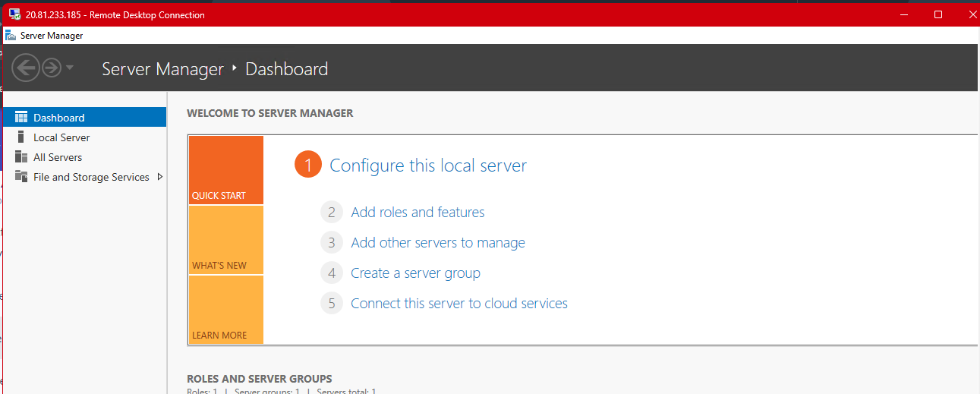
Task: Click the Server Manager title bar icon
Action: [x=11, y=35]
